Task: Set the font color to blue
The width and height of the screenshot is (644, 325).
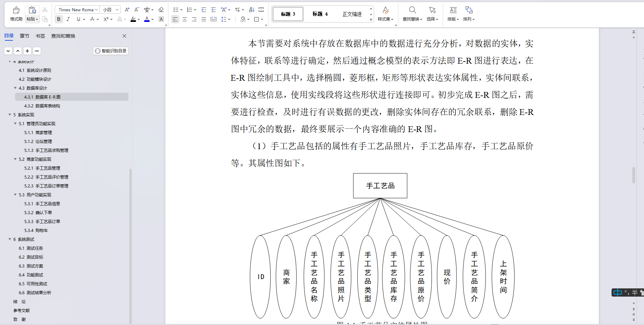Action: [147, 19]
